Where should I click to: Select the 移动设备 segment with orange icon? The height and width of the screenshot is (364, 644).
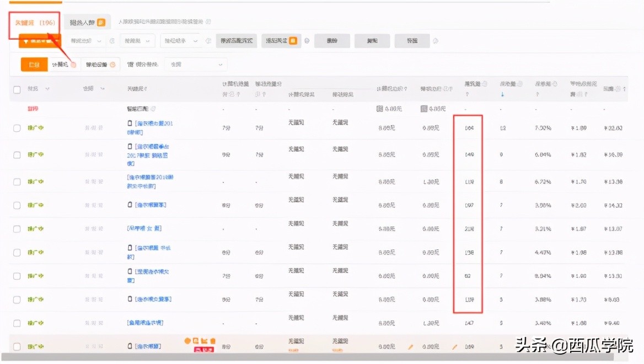point(100,65)
